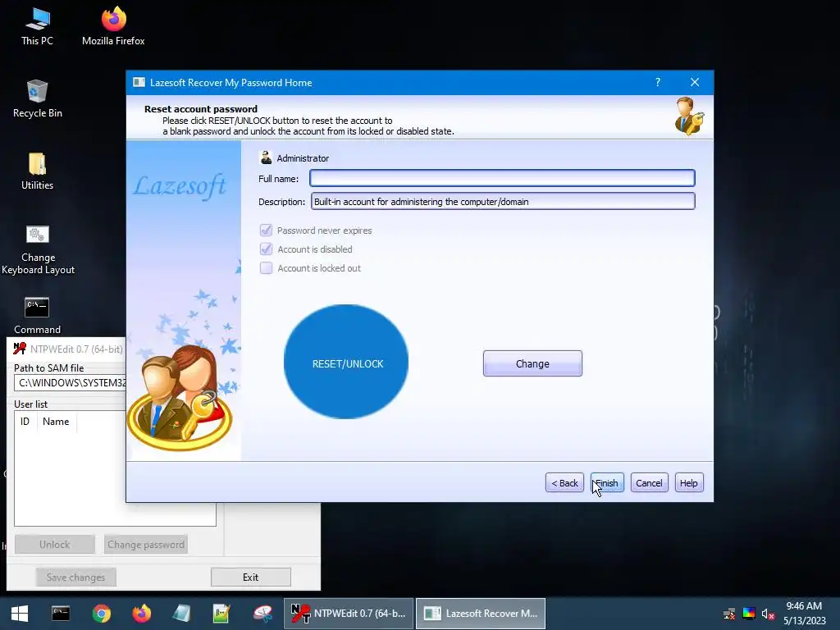The height and width of the screenshot is (630, 840).
Task: Click the muted volume tray icon
Action: pyautogui.click(x=768, y=614)
